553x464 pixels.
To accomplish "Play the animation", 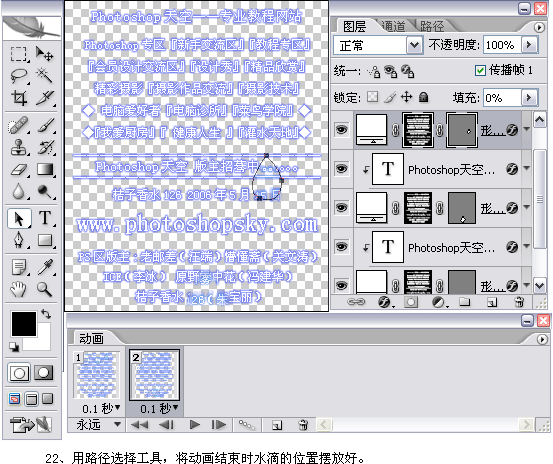I will [x=195, y=425].
